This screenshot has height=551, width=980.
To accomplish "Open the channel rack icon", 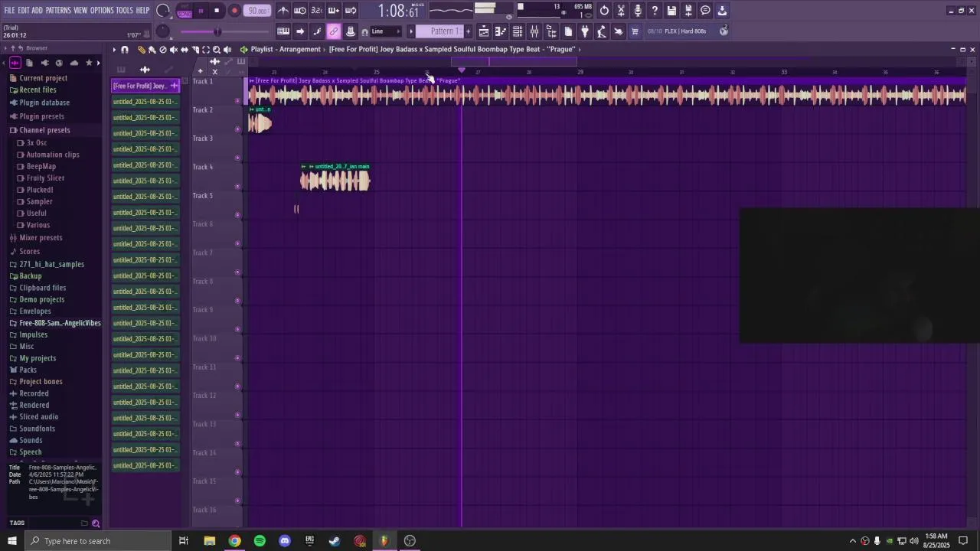I will (x=518, y=31).
